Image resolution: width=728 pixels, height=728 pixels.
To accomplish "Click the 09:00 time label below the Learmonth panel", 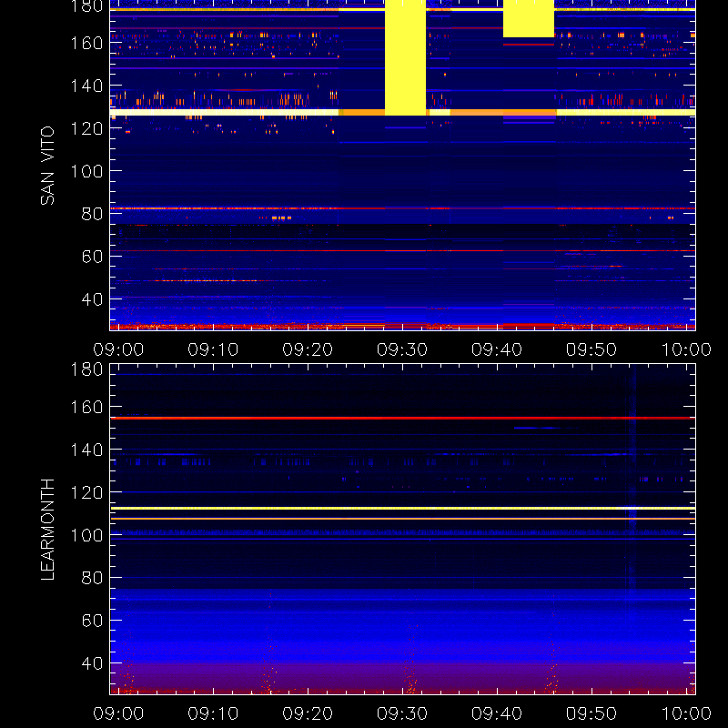I will coord(118,713).
